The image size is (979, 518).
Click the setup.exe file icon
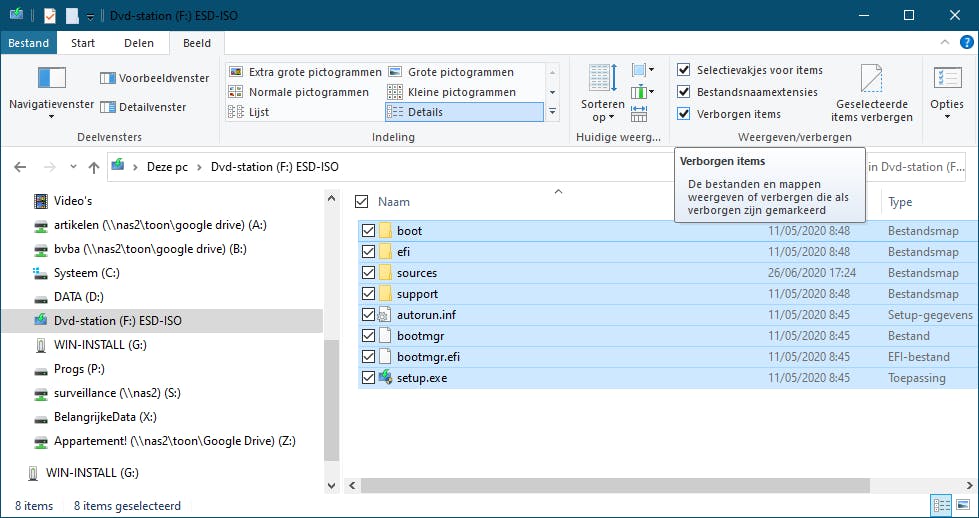pyautogui.click(x=385, y=378)
